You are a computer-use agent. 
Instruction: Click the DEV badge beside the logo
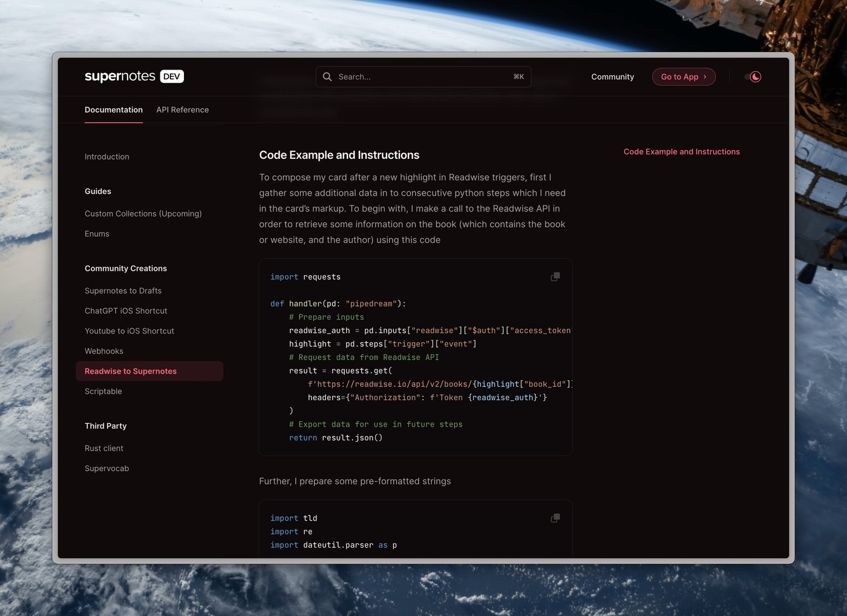point(172,76)
